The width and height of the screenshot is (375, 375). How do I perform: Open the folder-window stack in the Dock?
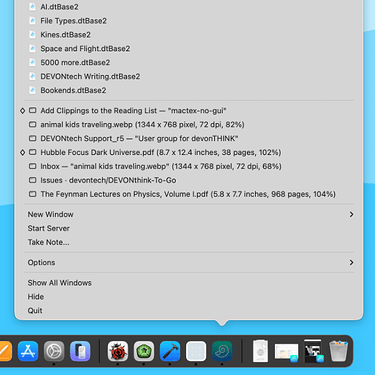point(286,352)
